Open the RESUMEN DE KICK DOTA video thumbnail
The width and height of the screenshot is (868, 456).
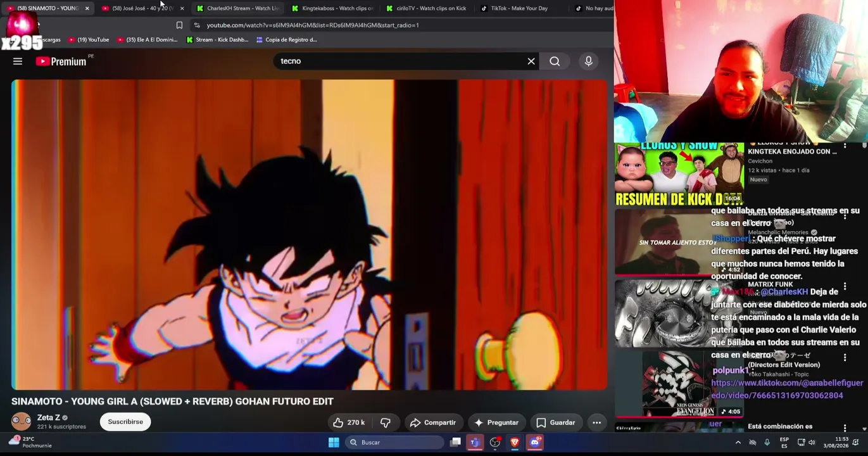point(679,174)
